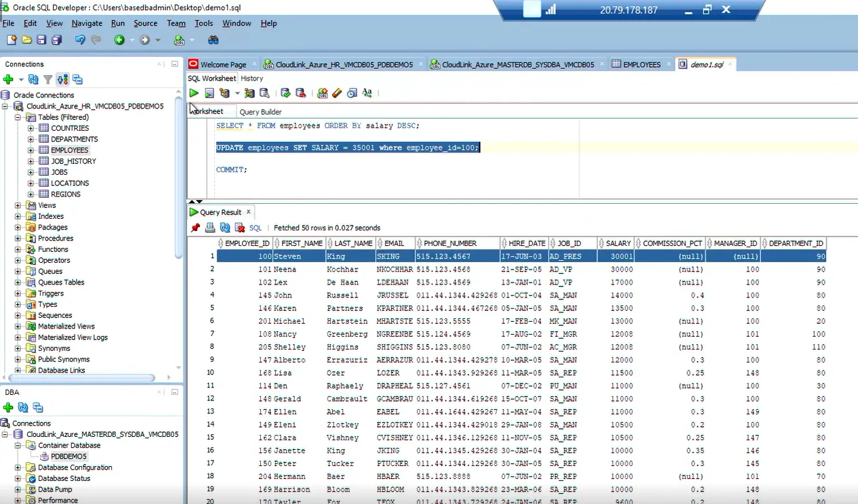Click the SQL History clock icon

point(352,93)
